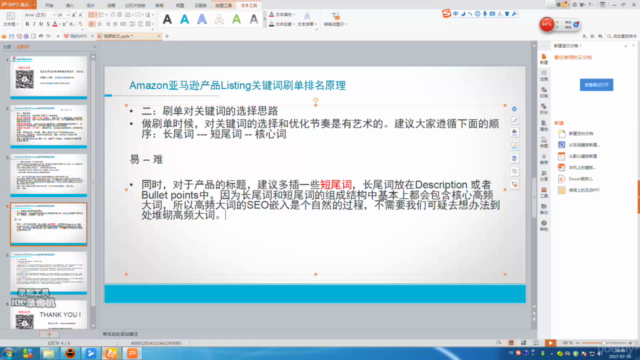Click the blue open cloud document button
This screenshot has width=640, height=360.
click(596, 85)
